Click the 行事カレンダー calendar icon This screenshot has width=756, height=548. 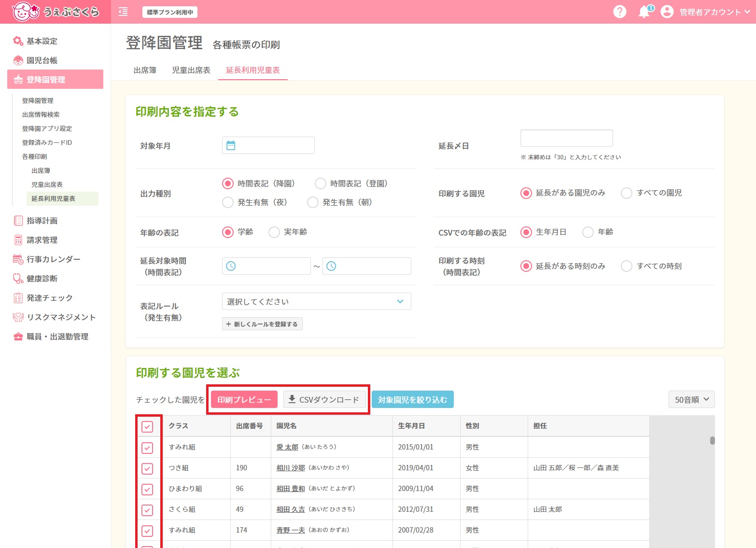(18, 259)
